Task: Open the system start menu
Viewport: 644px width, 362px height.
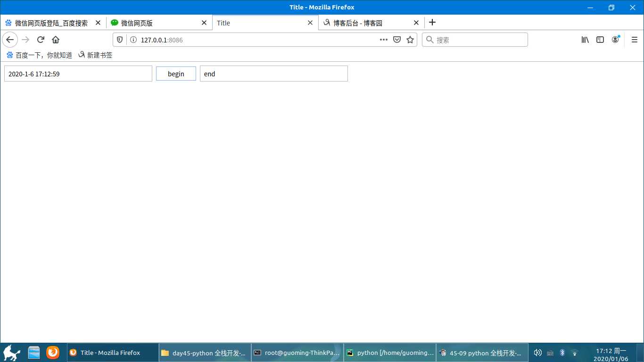Action: point(11,353)
